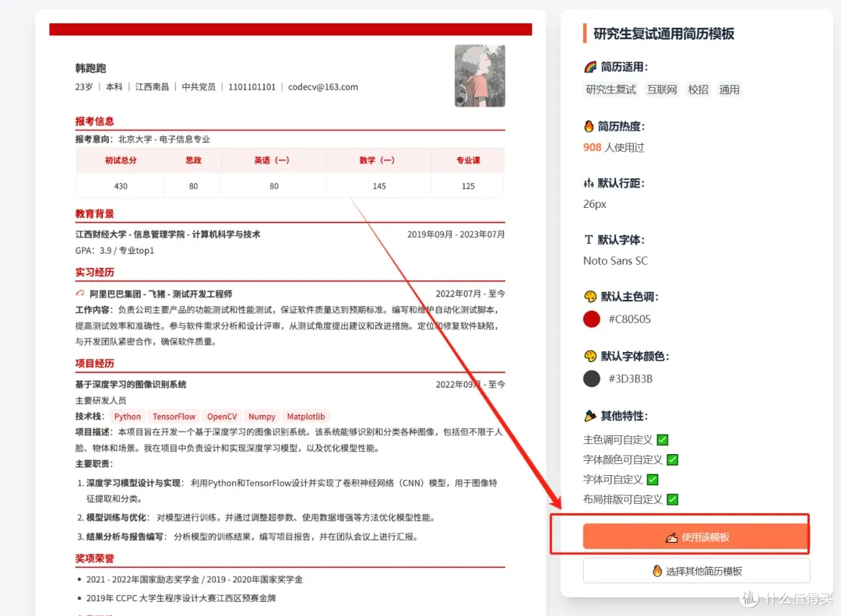
Task: Click the name 韩跑跑 on the resume
Action: point(90,69)
